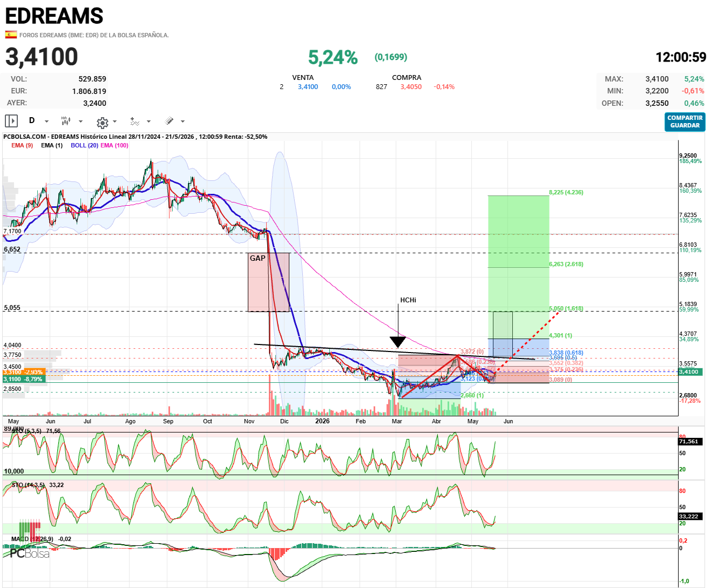Select the EMA (9) indicator label

click(22, 145)
